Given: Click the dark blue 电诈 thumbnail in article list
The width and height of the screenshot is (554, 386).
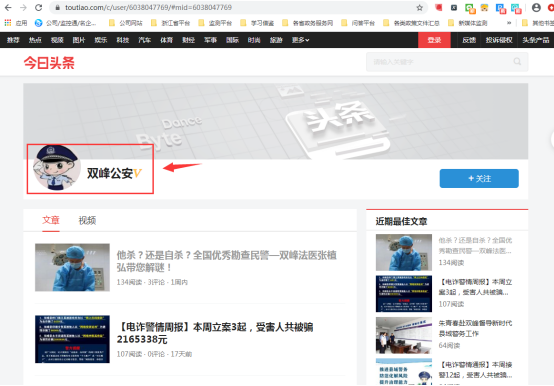Looking at the screenshot, I should tap(72, 339).
